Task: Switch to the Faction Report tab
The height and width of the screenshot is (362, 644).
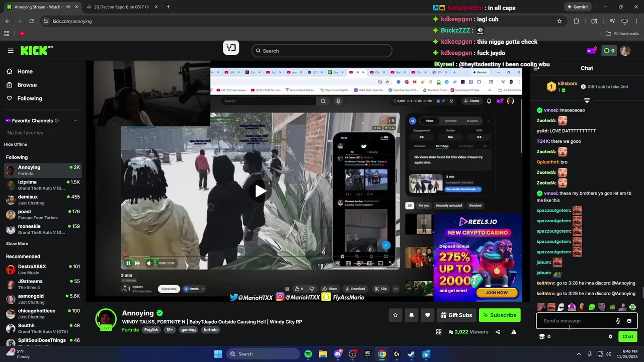Action: 122,7
